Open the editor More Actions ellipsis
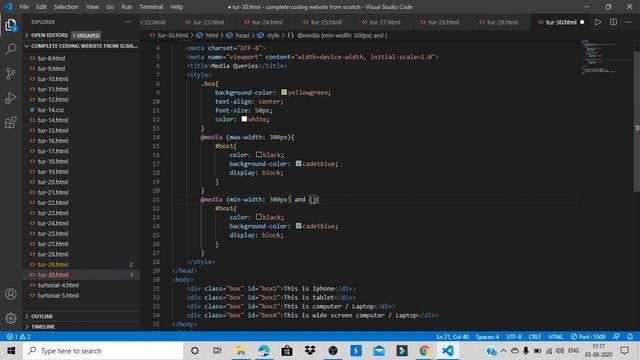 tap(628, 22)
